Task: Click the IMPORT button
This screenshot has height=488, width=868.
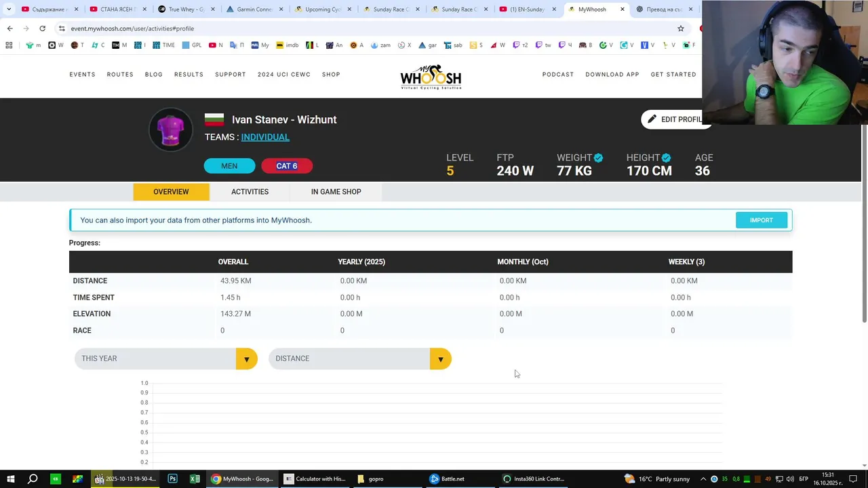Action: [x=762, y=220]
